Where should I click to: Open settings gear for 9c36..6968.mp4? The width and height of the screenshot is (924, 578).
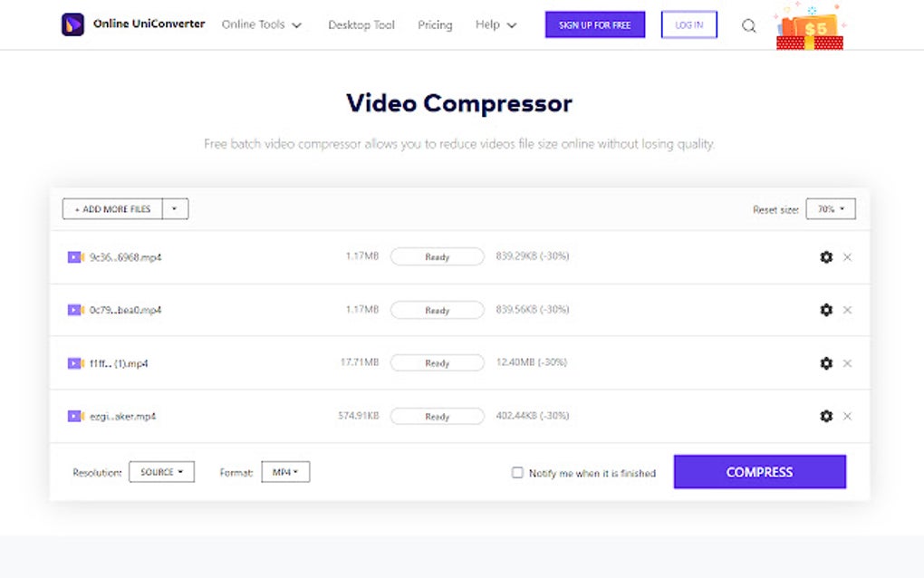pos(826,257)
